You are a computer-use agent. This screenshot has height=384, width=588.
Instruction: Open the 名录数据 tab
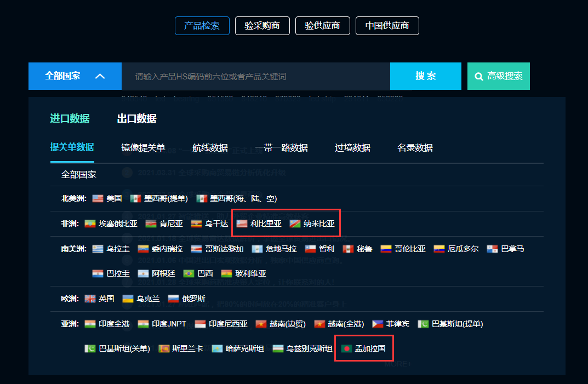pyautogui.click(x=415, y=148)
